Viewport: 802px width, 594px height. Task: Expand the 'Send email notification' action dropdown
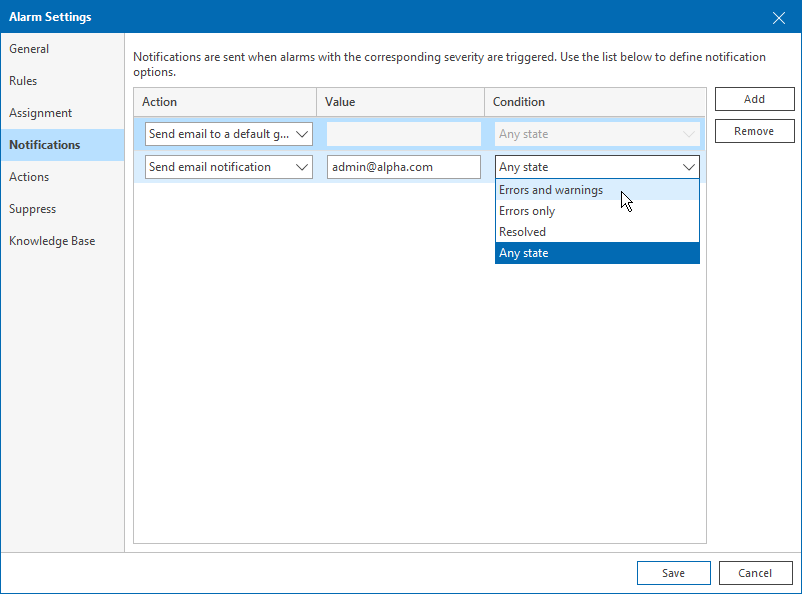click(x=229, y=167)
